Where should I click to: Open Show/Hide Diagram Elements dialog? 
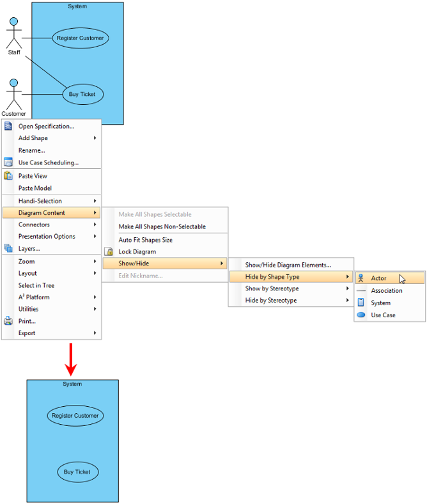[291, 265]
